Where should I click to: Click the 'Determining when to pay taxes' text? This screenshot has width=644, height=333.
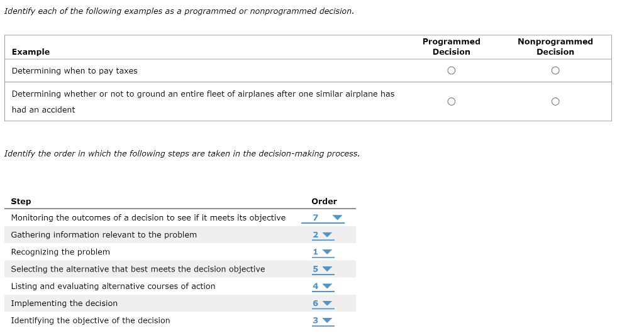[75, 70]
